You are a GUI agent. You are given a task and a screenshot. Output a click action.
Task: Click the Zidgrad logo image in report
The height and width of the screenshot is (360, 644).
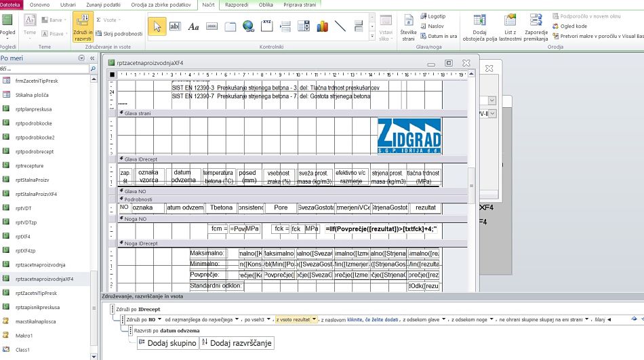click(x=409, y=136)
